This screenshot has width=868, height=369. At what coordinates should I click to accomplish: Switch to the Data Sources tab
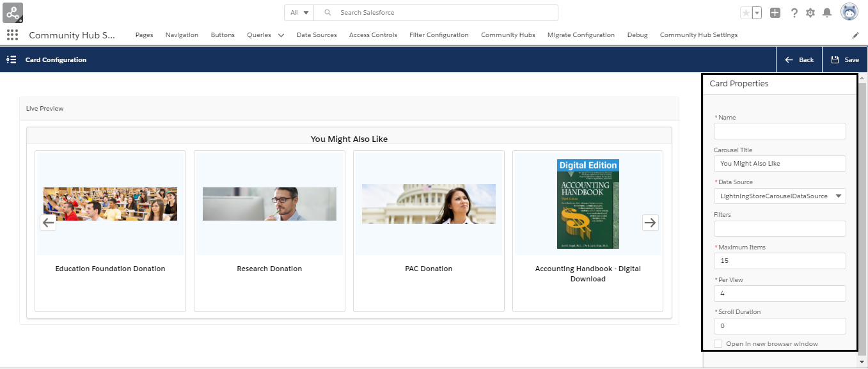point(317,35)
